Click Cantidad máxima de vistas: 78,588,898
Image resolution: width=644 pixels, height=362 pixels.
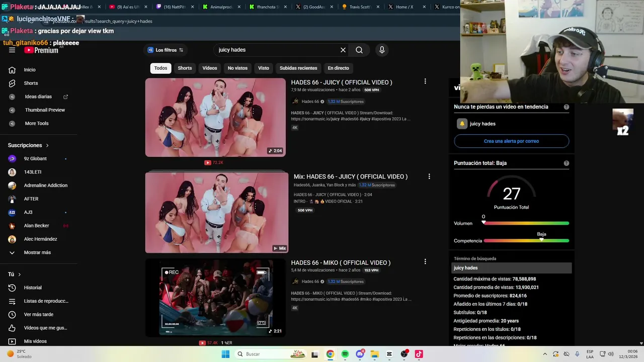[495, 279]
